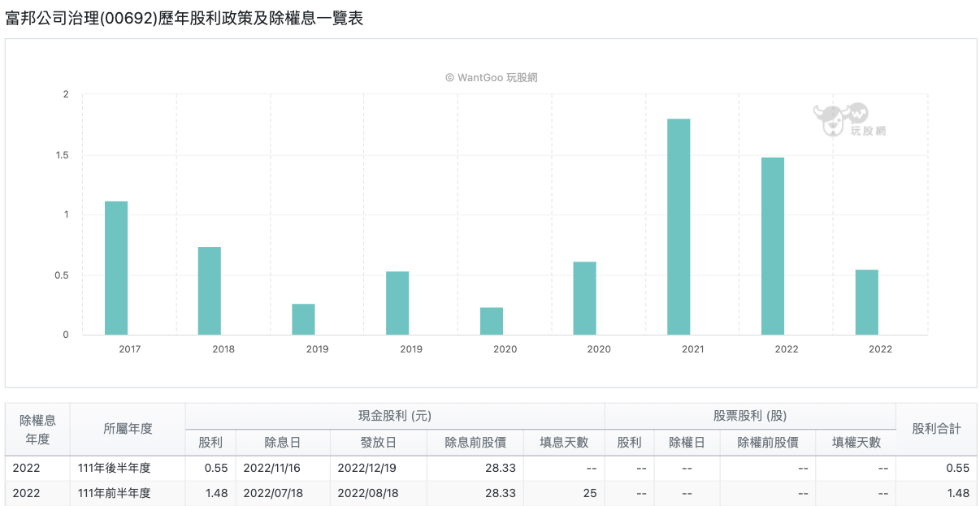Click the 除權息年度 column header
Viewport: 980px width, 506px height.
click(x=37, y=429)
